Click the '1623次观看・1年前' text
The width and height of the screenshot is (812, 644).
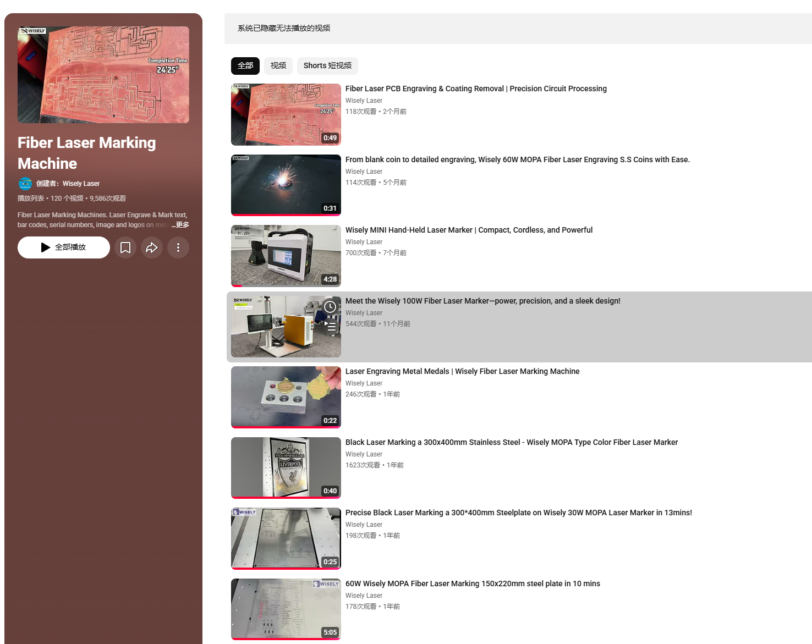(375, 465)
